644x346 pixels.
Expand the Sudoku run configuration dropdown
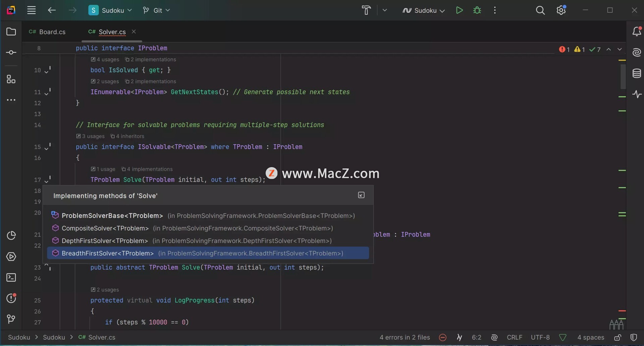[424, 10]
